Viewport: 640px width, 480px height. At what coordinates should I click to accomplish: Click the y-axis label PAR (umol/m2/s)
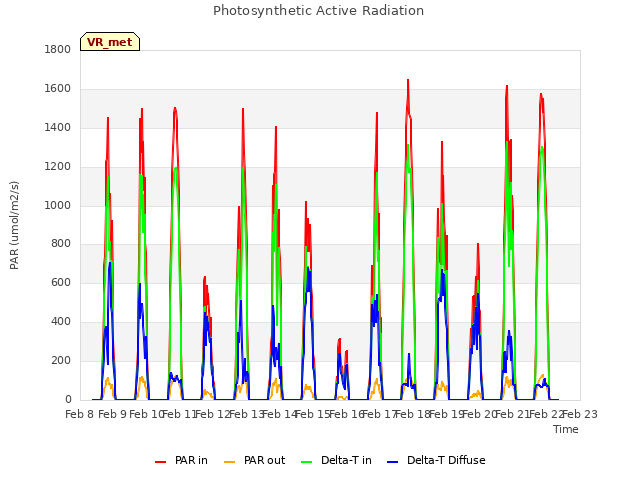pos(14,225)
